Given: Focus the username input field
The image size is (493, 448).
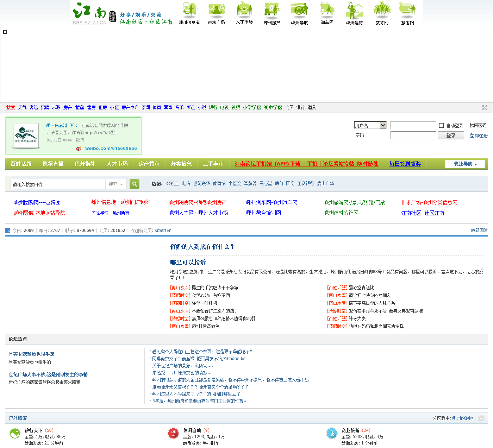Looking at the screenshot, I should click(413, 125).
